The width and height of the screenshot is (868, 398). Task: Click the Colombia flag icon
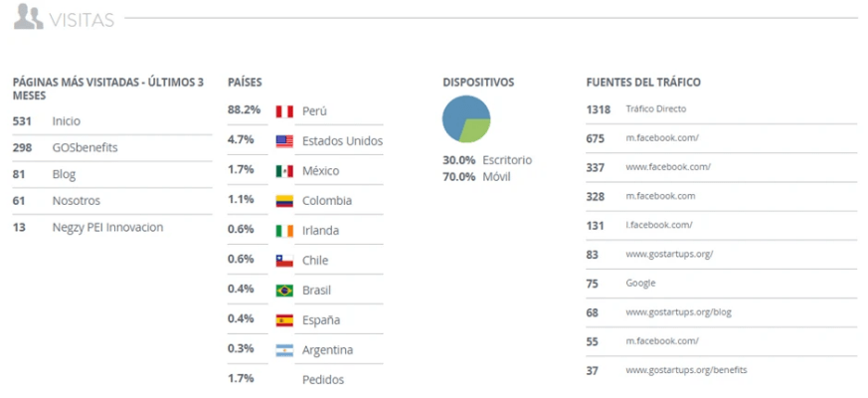coord(284,201)
